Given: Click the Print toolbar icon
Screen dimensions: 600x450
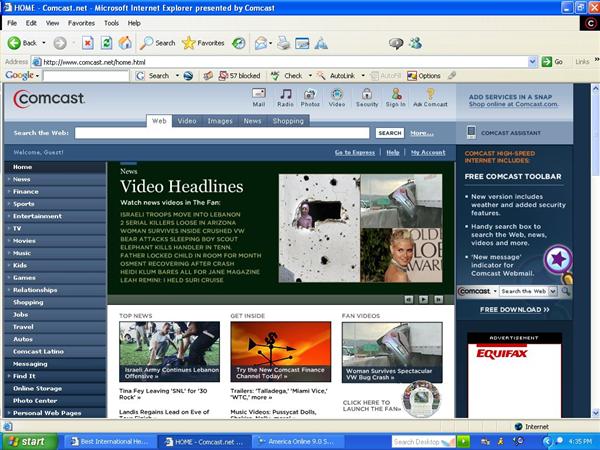Looking at the screenshot, I should tap(283, 43).
